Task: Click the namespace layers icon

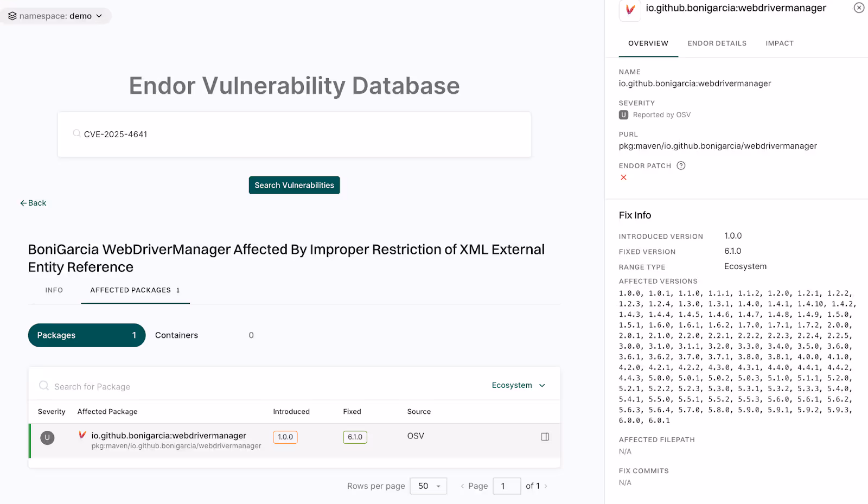Action: tap(12, 16)
